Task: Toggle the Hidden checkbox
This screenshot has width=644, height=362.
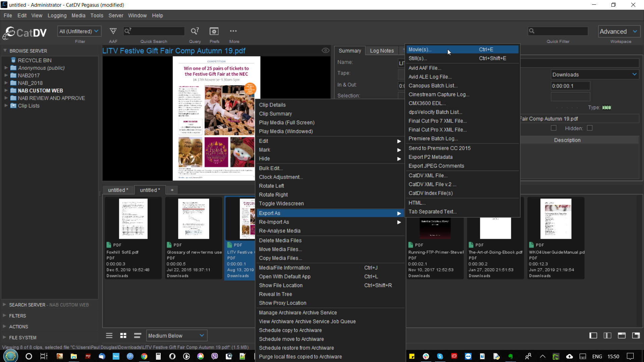Action: point(590,128)
